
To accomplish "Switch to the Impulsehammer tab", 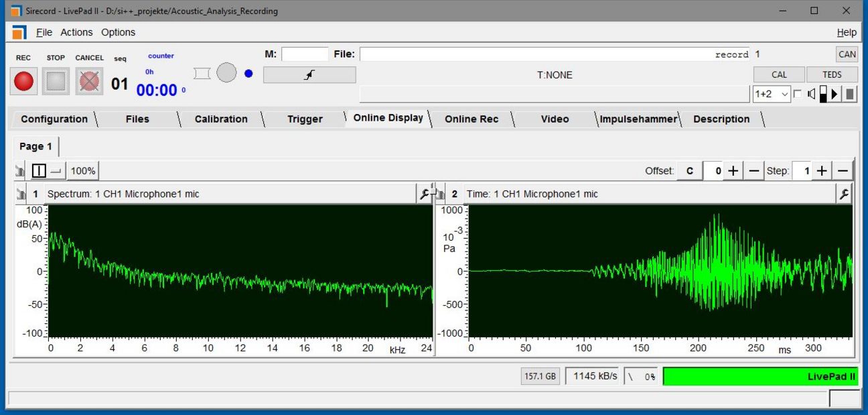I will (638, 119).
